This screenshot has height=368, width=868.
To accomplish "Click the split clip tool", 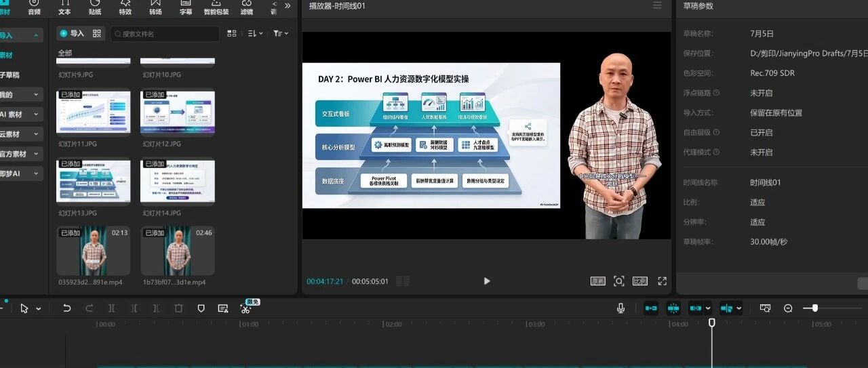I will [x=111, y=308].
